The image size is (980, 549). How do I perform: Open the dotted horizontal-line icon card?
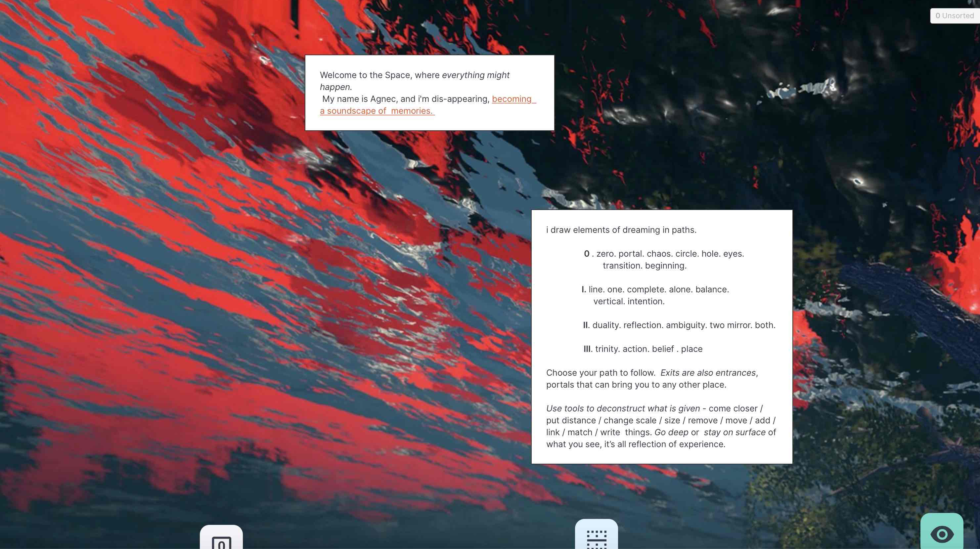click(x=596, y=534)
